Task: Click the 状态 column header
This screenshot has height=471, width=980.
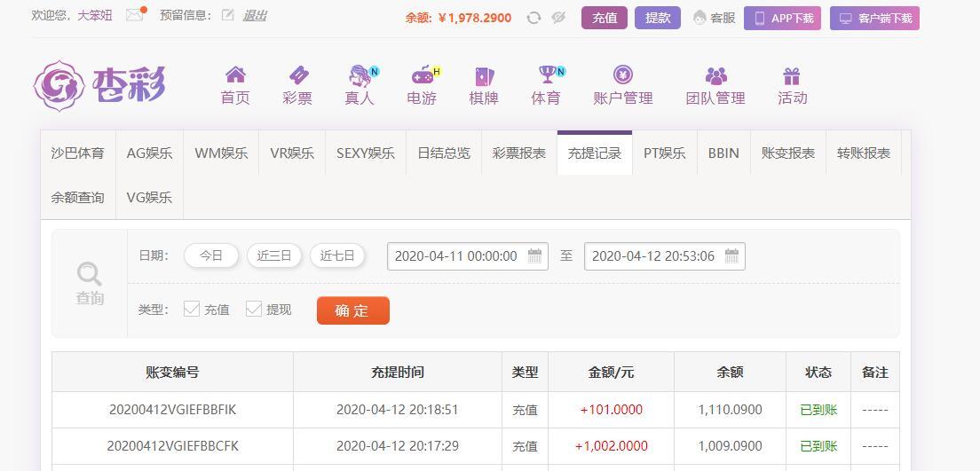Action: tap(818, 373)
